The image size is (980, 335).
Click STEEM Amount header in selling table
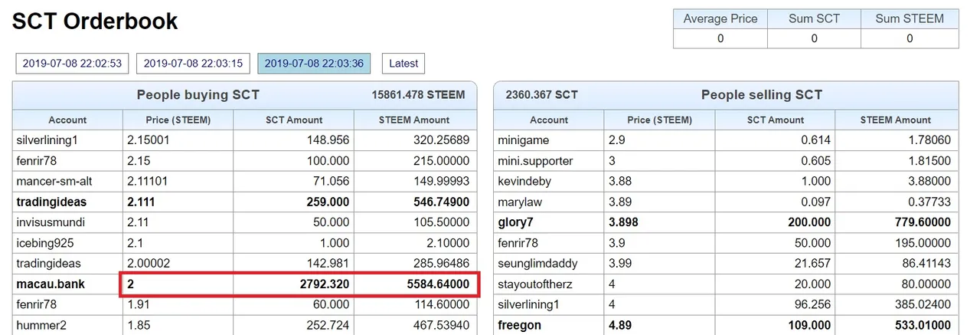click(x=895, y=120)
